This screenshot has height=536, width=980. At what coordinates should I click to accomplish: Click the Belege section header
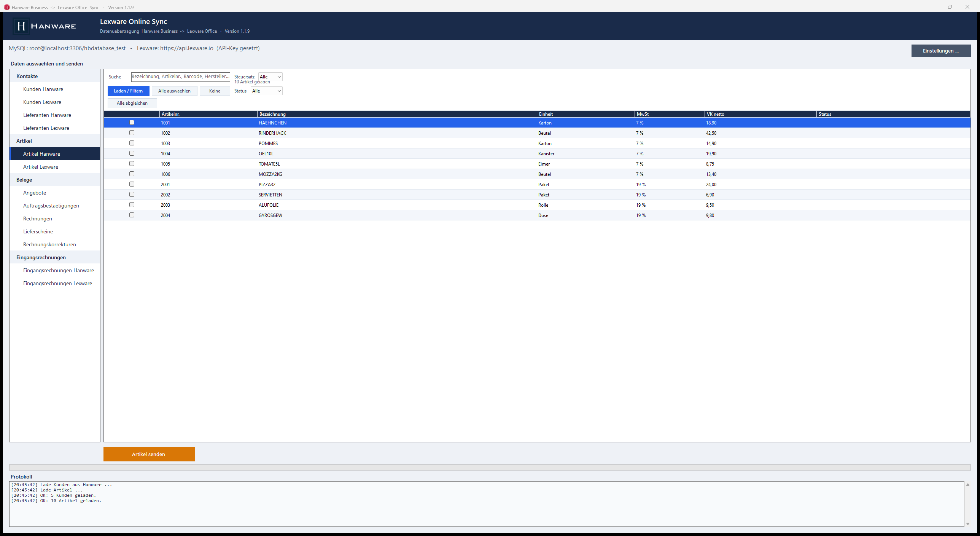coord(55,180)
